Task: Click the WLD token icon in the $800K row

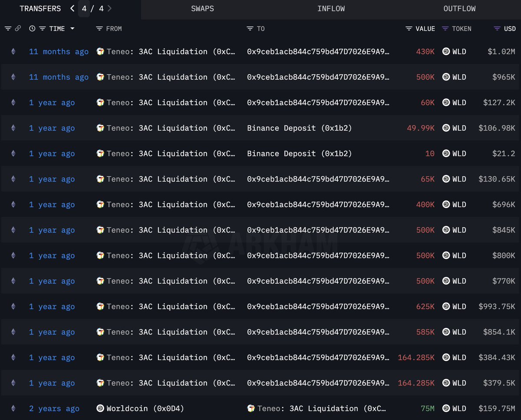Action: (x=446, y=256)
